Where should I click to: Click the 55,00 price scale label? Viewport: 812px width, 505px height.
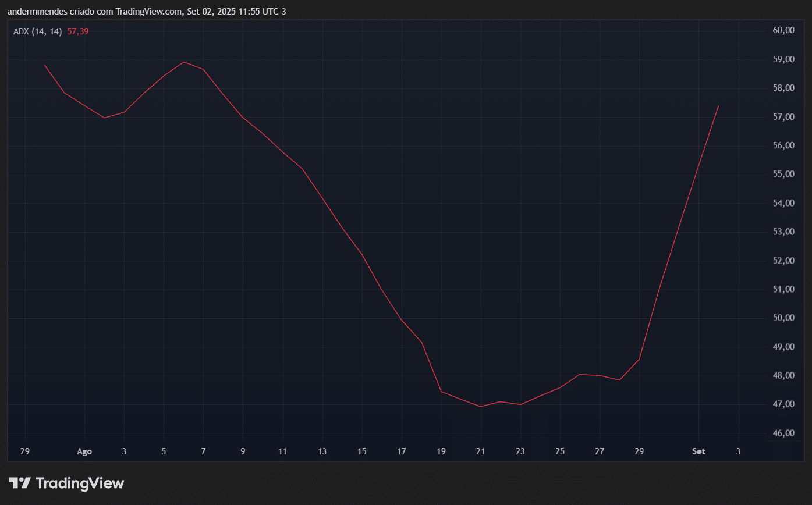pos(783,174)
